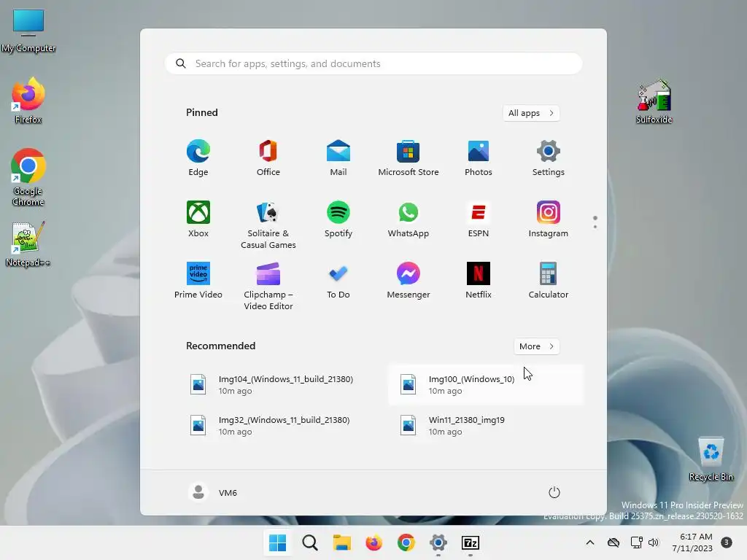Open the volume tray icon

coord(654,542)
